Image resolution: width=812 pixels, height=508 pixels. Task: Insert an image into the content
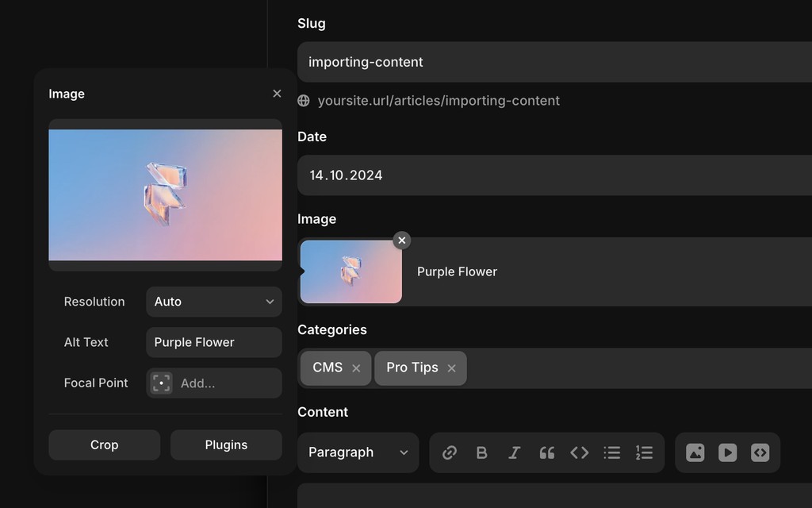point(695,452)
